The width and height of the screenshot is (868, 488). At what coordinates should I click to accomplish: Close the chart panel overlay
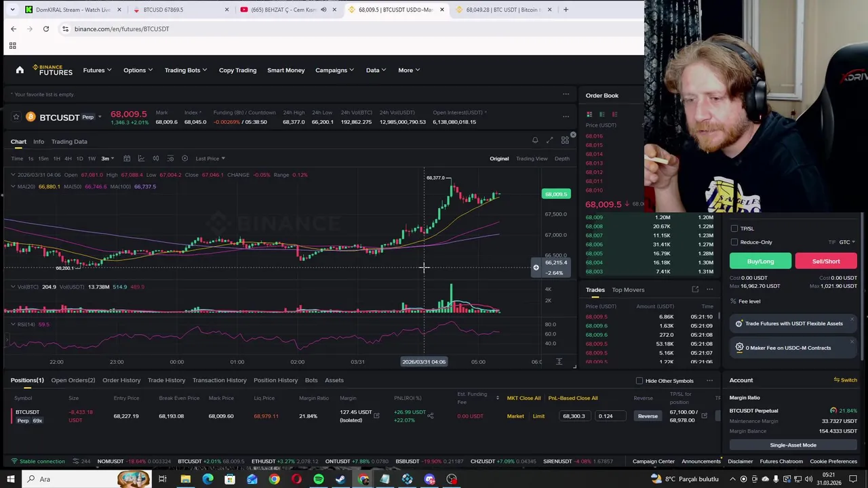[x=573, y=136]
